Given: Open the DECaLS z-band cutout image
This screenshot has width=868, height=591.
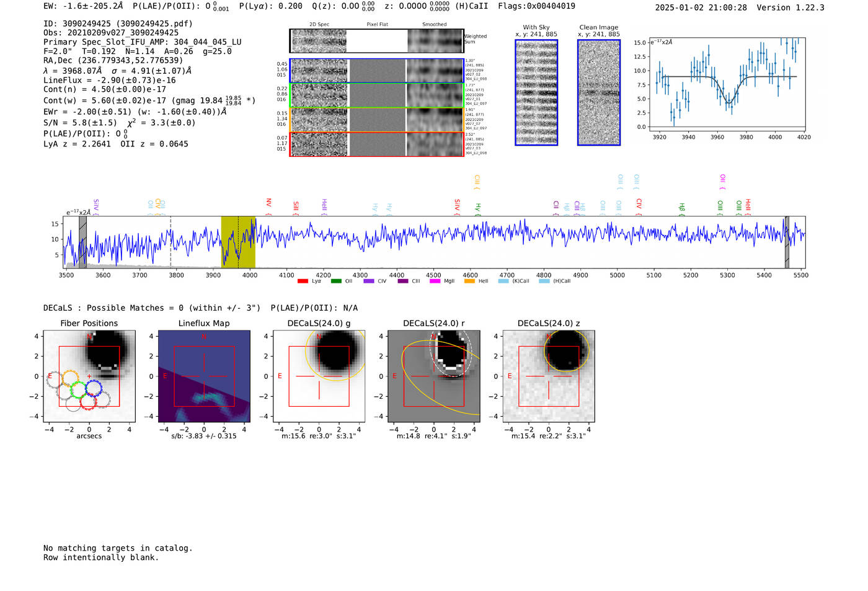Looking at the screenshot, I should pos(548,376).
